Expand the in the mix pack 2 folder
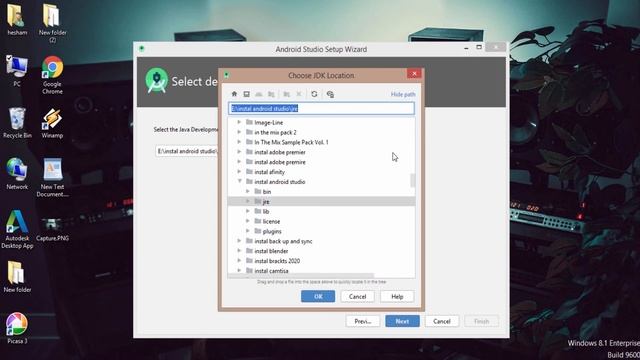 coord(240,132)
